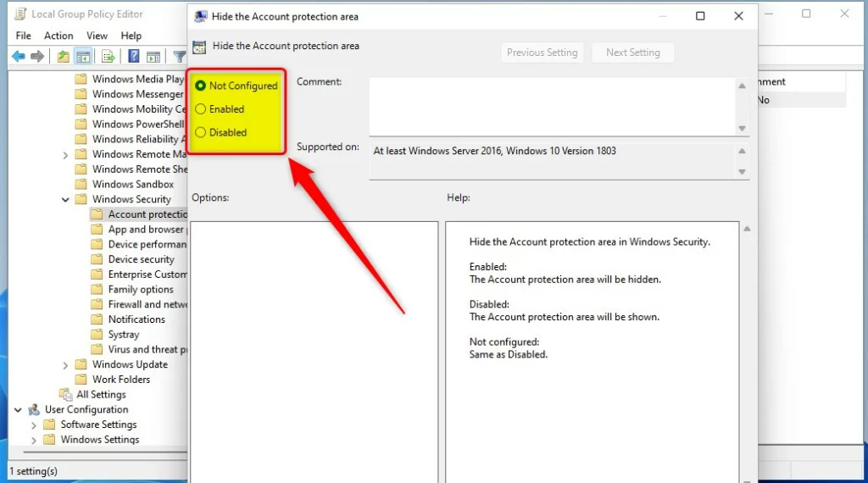Expand the Windows Settings tree node
The height and width of the screenshot is (483, 868).
click(34, 441)
